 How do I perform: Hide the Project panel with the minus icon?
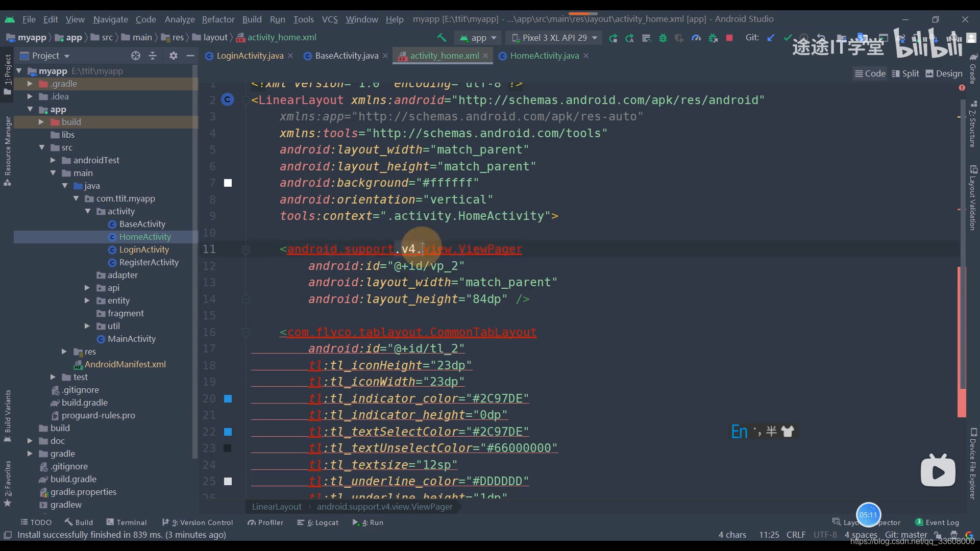(x=190, y=56)
